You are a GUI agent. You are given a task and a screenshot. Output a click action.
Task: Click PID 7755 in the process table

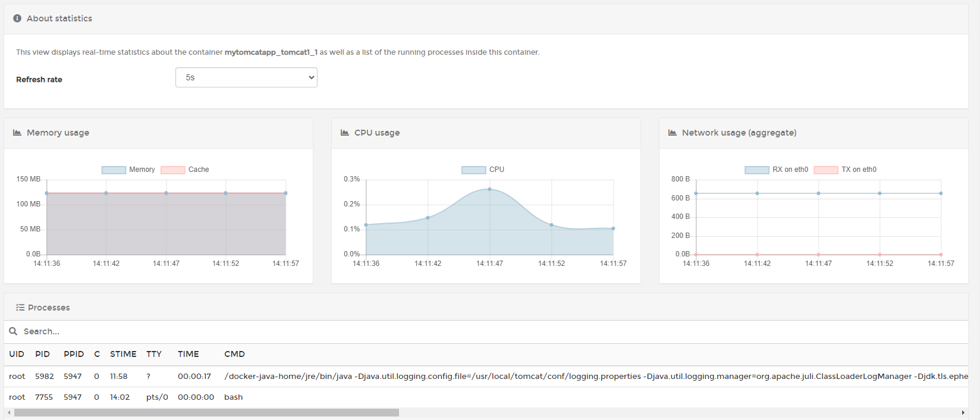coord(44,397)
